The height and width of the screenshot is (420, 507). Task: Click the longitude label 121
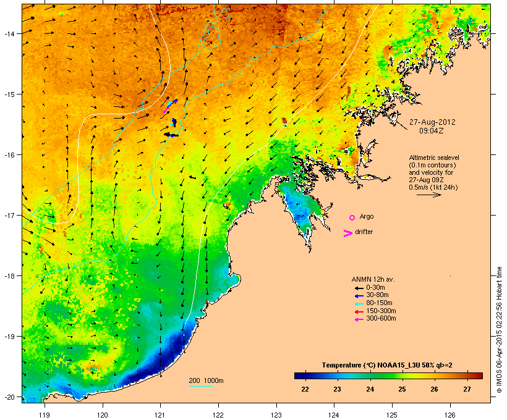160,415
